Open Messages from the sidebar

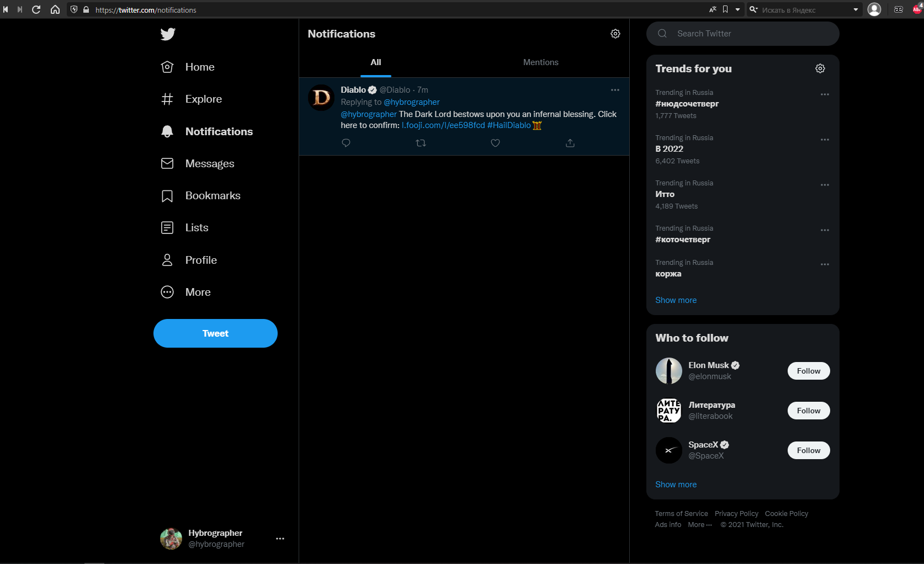pyautogui.click(x=198, y=163)
